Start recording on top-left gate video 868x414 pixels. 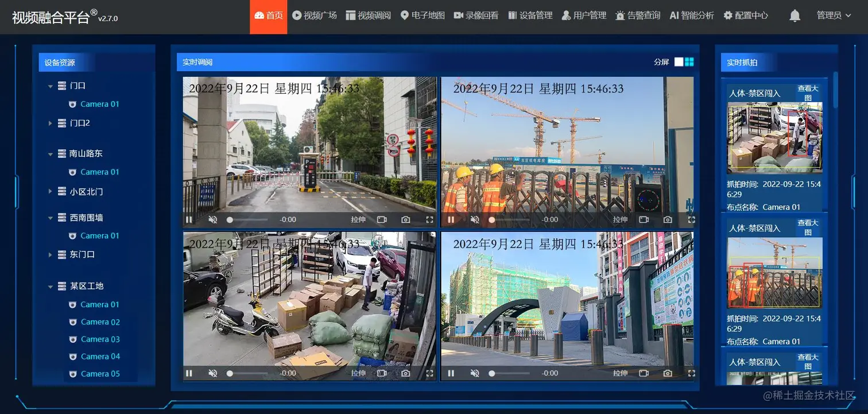(x=382, y=219)
